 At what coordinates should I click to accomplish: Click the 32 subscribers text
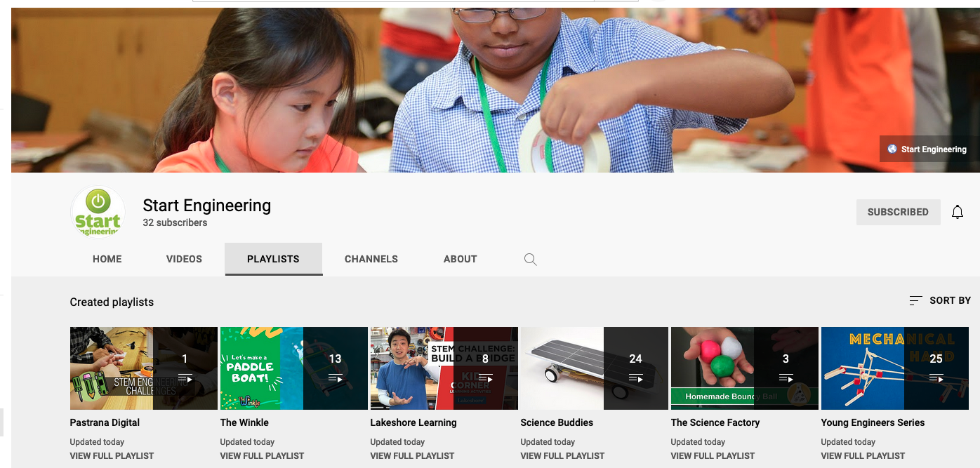175,222
